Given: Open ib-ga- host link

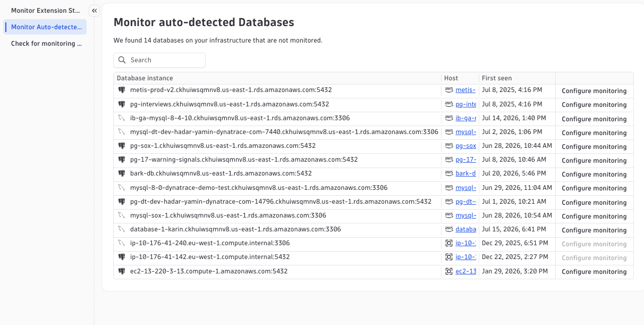Looking at the screenshot, I should [466, 118].
